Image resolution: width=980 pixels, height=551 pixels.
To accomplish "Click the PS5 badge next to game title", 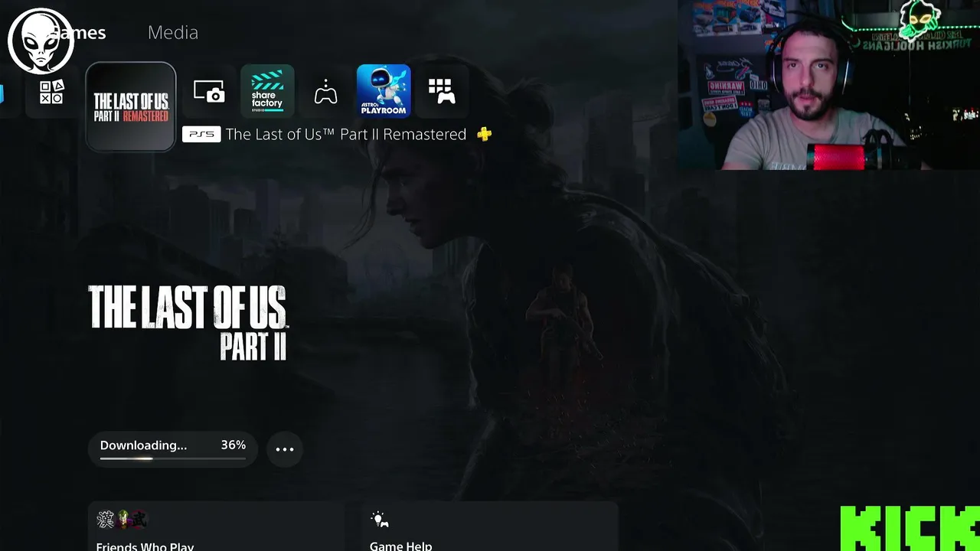I will tap(201, 134).
